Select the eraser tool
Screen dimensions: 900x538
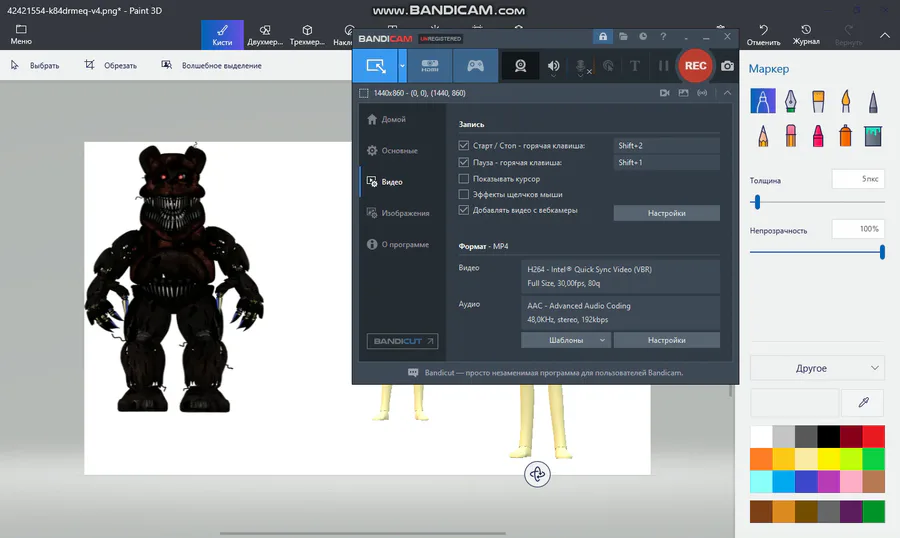point(790,136)
